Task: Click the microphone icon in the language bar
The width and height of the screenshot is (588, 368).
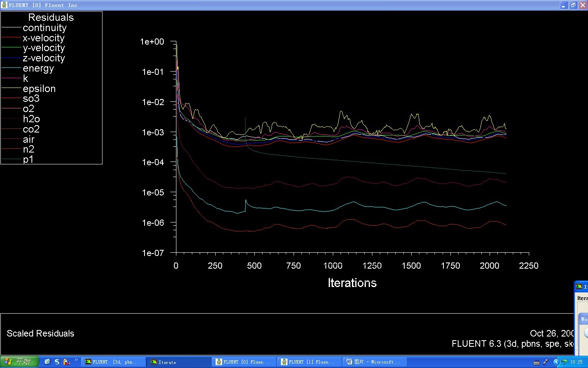Action: click(x=546, y=362)
